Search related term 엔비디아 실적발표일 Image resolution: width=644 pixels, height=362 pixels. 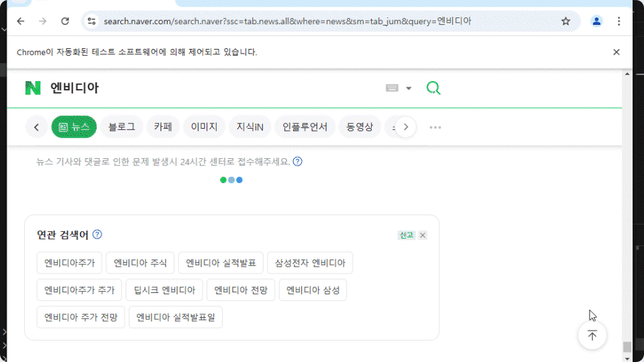coord(176,317)
